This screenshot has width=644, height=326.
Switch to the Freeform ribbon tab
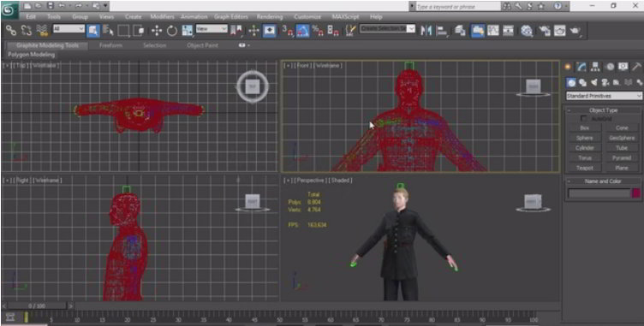tap(110, 45)
